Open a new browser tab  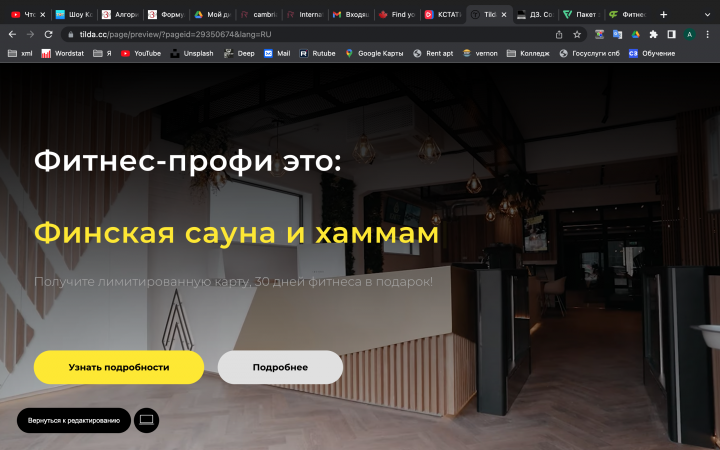(664, 15)
